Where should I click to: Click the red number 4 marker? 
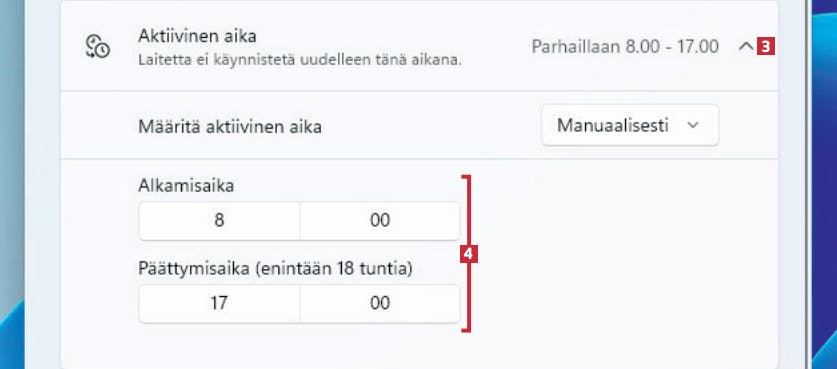[469, 255]
